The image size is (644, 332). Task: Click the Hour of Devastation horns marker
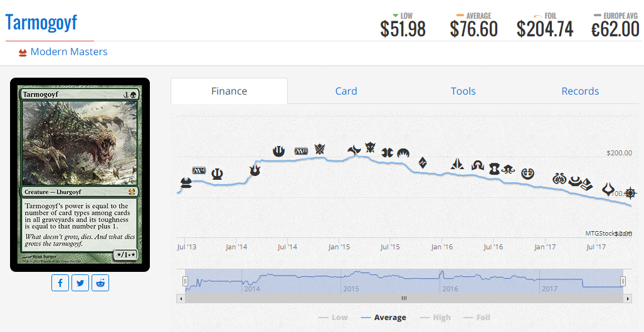click(608, 189)
